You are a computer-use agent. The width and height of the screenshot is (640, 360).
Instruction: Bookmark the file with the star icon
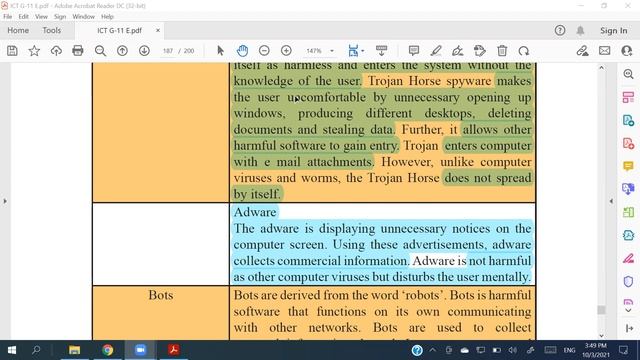[x=34, y=51]
